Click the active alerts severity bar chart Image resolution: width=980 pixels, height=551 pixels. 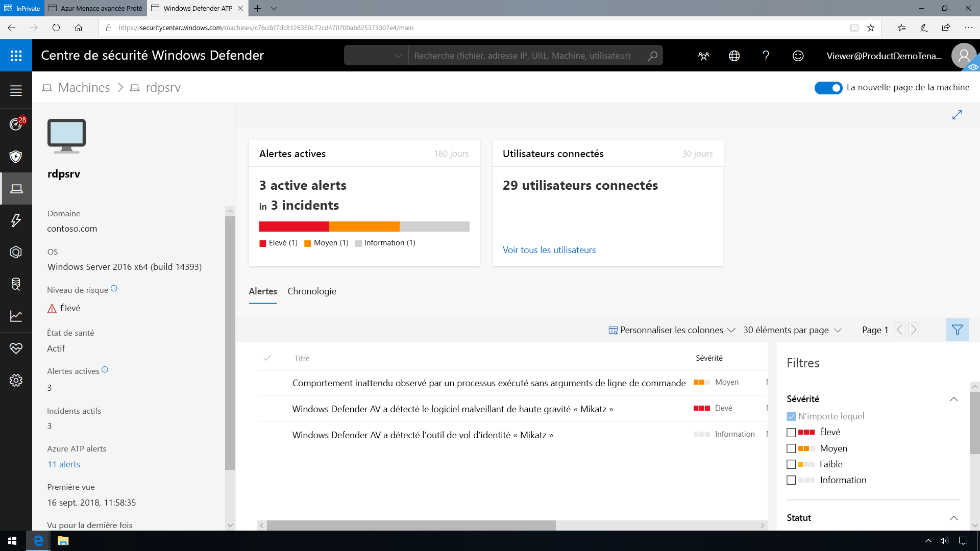point(364,226)
